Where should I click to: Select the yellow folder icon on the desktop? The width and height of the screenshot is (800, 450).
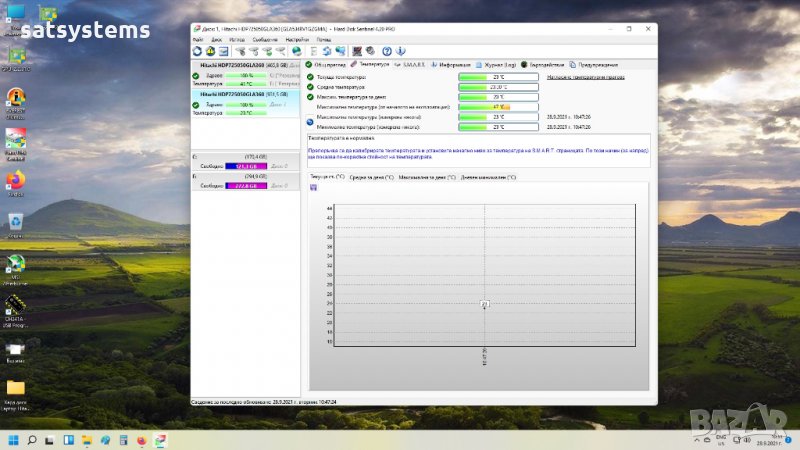click(x=15, y=387)
